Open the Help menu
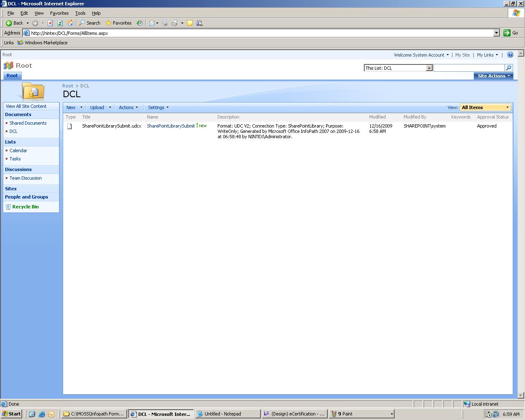The image size is (525, 420). 96,13
